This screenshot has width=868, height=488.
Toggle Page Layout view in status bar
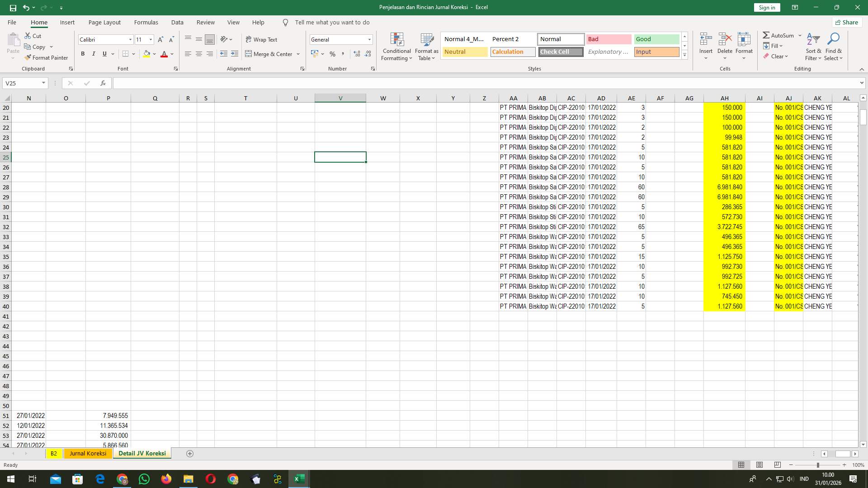(x=759, y=465)
